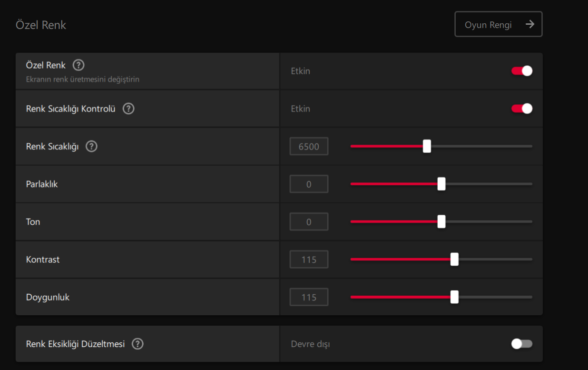Select the Ton value input box
588x370 pixels.
click(x=309, y=221)
